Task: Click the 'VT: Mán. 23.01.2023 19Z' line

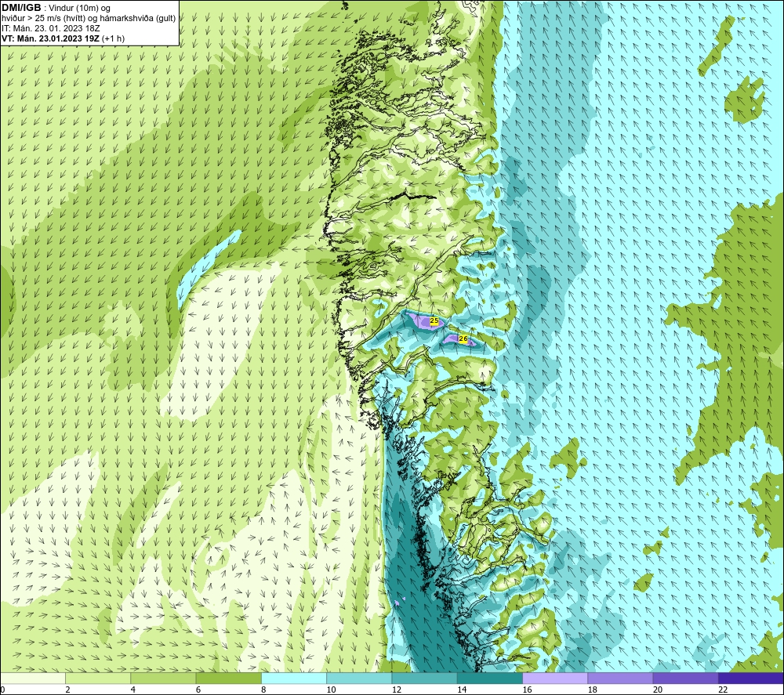Action: 50,38
